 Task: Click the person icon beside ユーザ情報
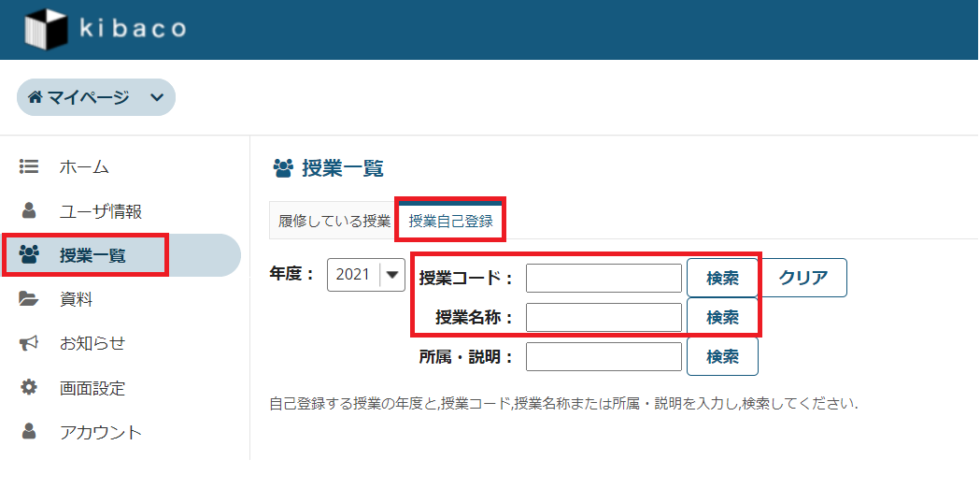[29, 210]
